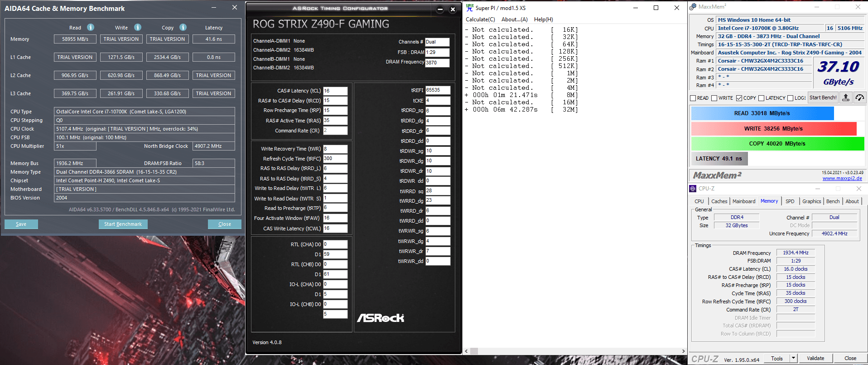Screen dimensions: 868x365
Task: Open the www.maxxpi2.de link
Action: [842, 178]
